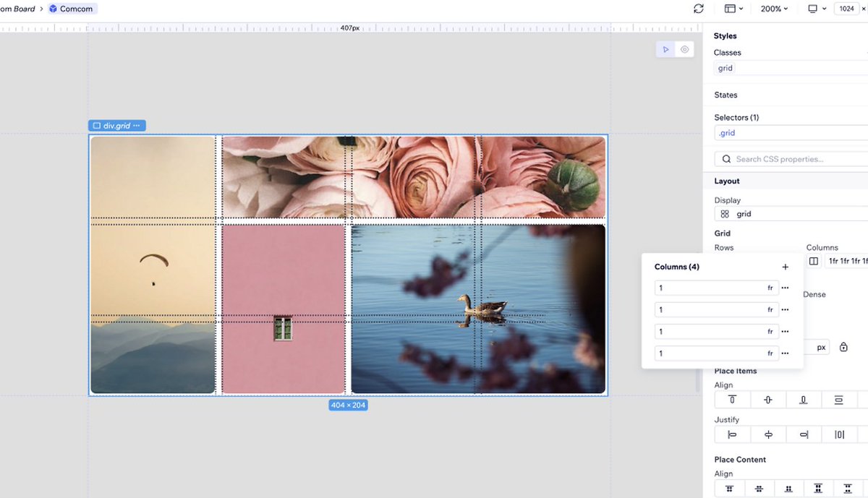868x498 pixels.
Task: Click the Selectors (1) label
Action: coord(736,117)
